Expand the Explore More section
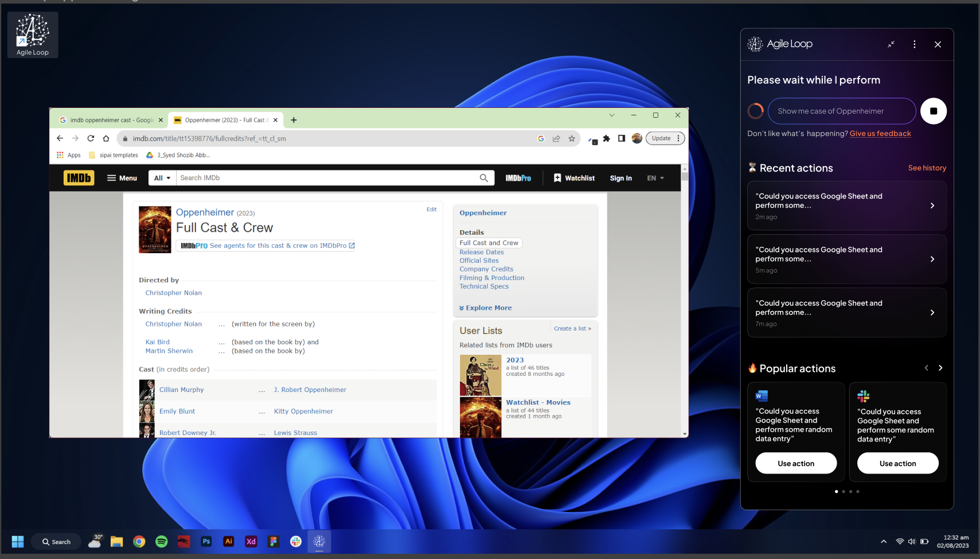Image resolution: width=980 pixels, height=559 pixels. [x=485, y=308]
